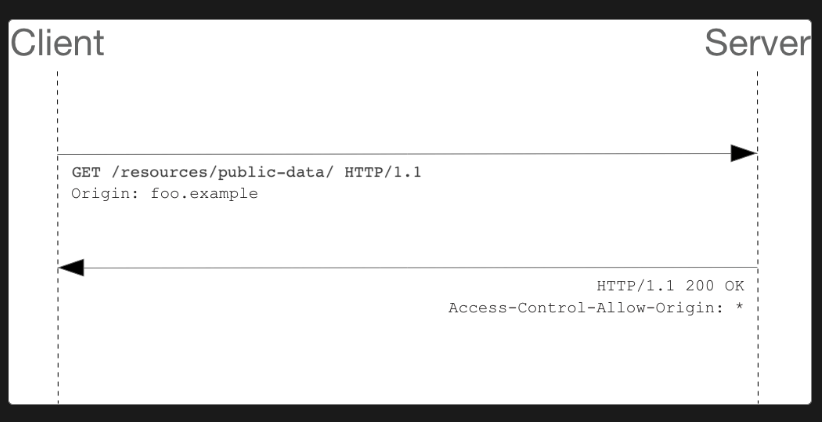The height and width of the screenshot is (422, 822).
Task: Click the Origin: foo.example header text
Action: pyautogui.click(x=165, y=194)
